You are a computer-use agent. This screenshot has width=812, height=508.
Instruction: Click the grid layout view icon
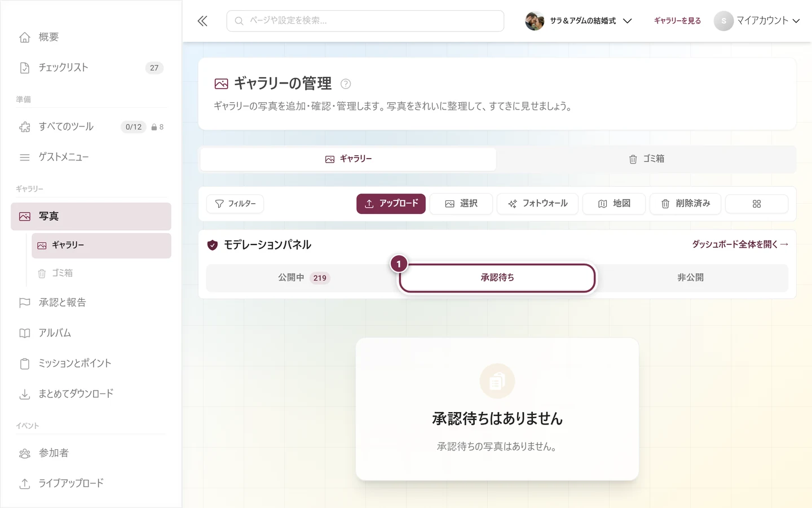tap(756, 204)
